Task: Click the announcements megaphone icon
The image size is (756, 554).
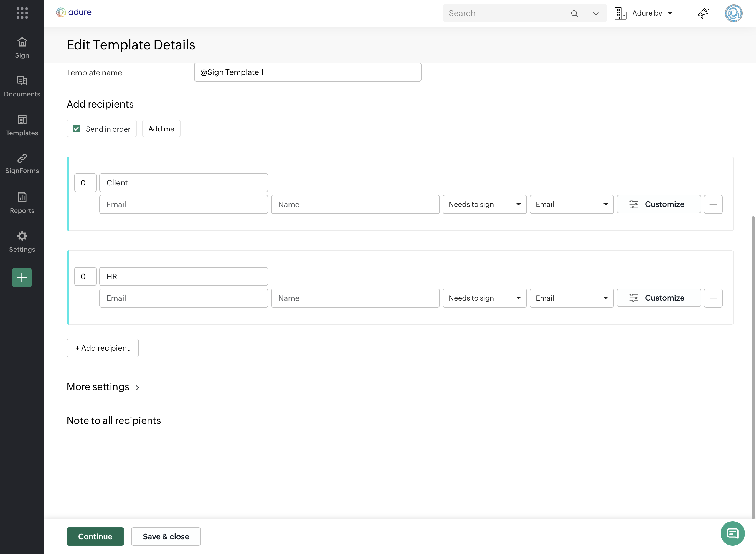Action: click(703, 13)
